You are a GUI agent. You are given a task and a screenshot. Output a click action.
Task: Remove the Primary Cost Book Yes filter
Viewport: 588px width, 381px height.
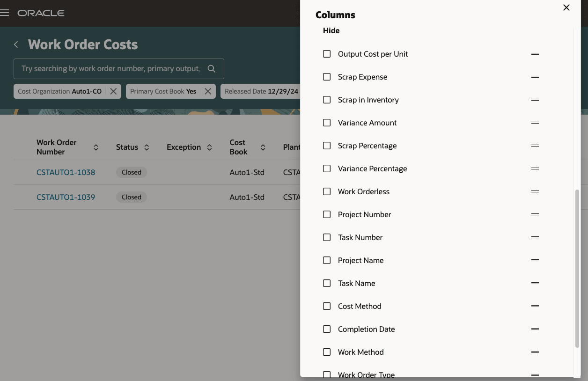207,91
